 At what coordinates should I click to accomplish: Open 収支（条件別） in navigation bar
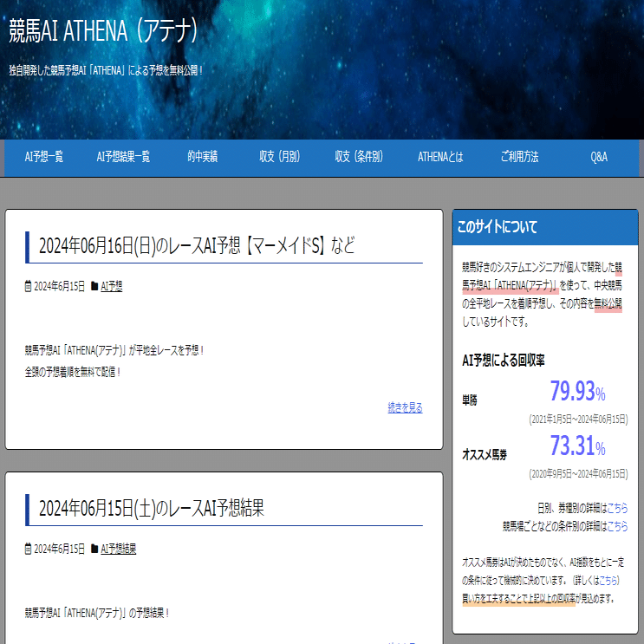[359, 157]
